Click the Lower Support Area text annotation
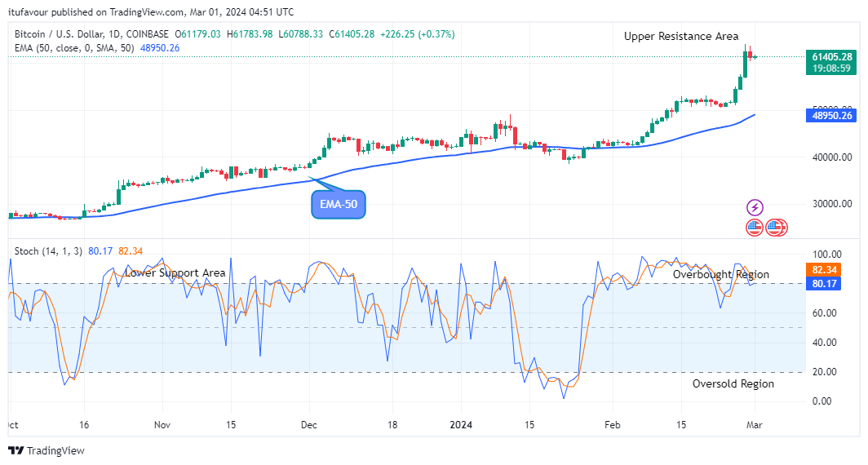The image size is (868, 465). tap(175, 272)
